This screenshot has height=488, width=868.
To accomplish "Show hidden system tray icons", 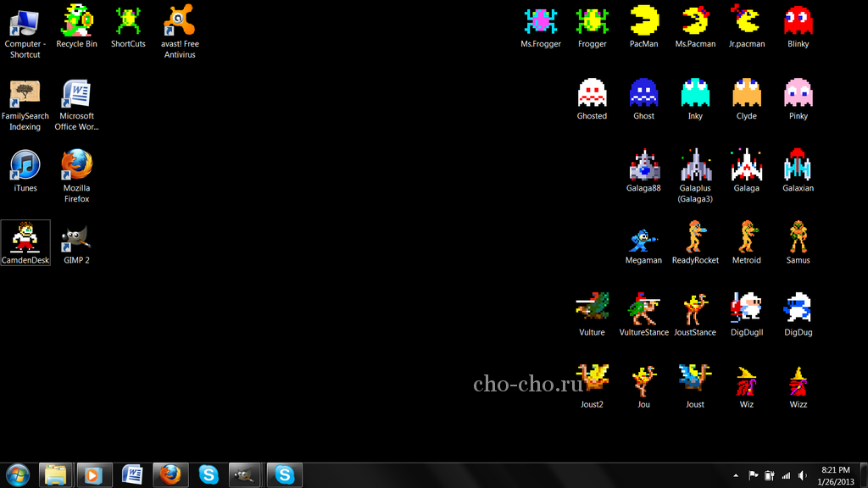I will (735, 475).
